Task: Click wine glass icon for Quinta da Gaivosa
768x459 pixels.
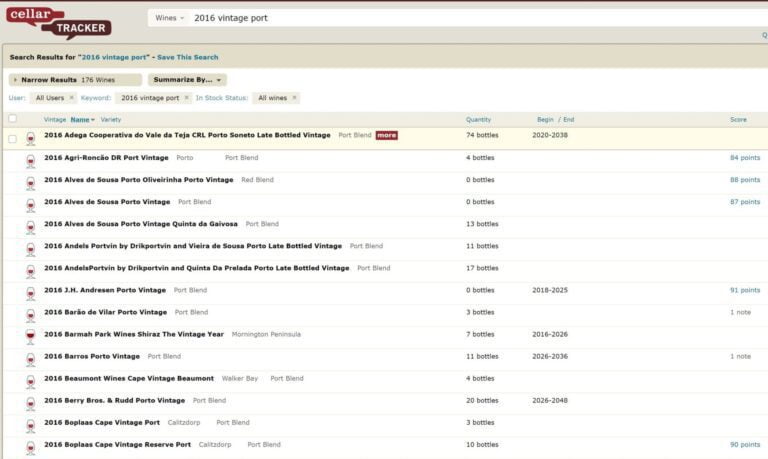Action: click(x=31, y=227)
